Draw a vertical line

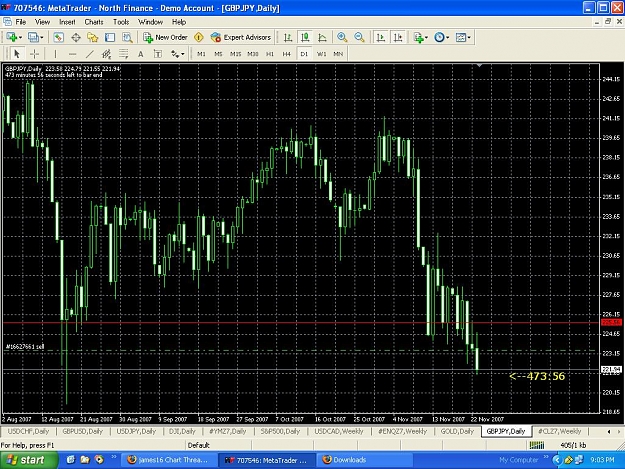pos(55,54)
